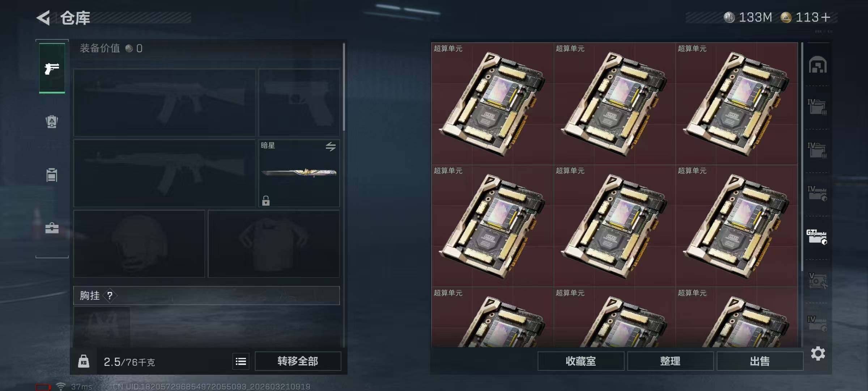The width and height of the screenshot is (868, 391).
Task: Click the 出售 sell button
Action: tap(759, 361)
